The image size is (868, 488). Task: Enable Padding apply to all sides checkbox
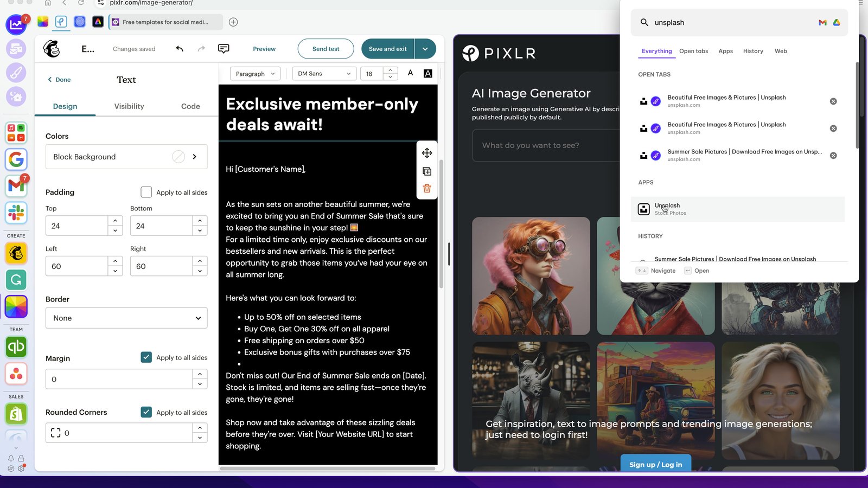[x=146, y=192]
